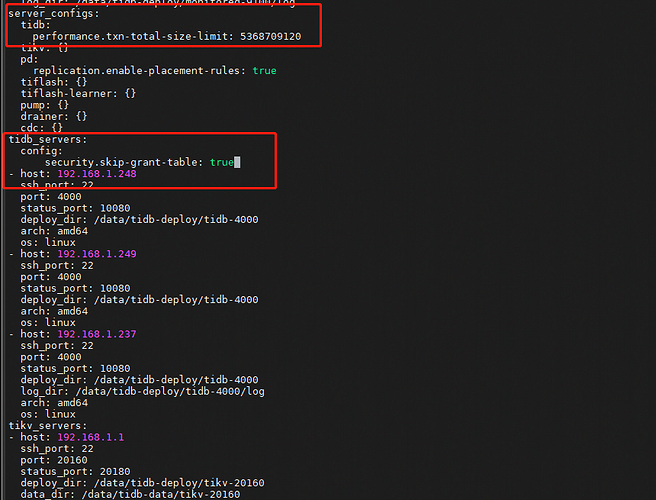The height and width of the screenshot is (500, 656).
Task: Click arch: amd64 under host 192.168.1.248
Action: coord(54,231)
